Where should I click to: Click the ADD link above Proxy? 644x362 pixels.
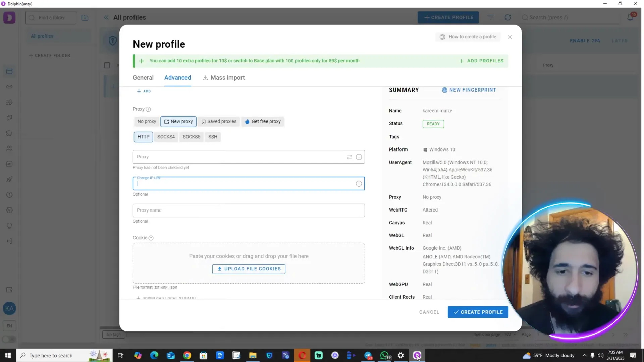144,91
